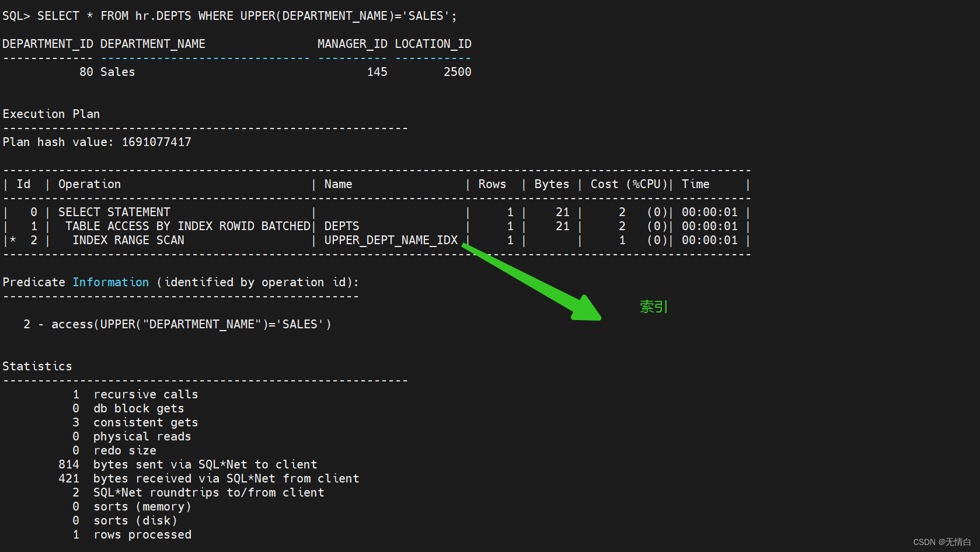Click bytes sent via SQL*Net to client line
This screenshot has width=980, height=552.
pos(188,464)
